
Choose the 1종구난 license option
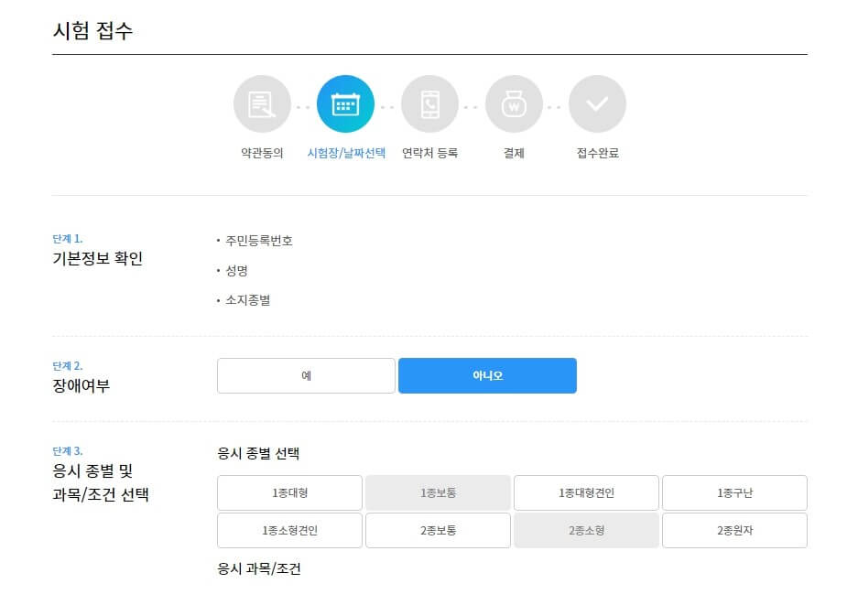coord(733,492)
